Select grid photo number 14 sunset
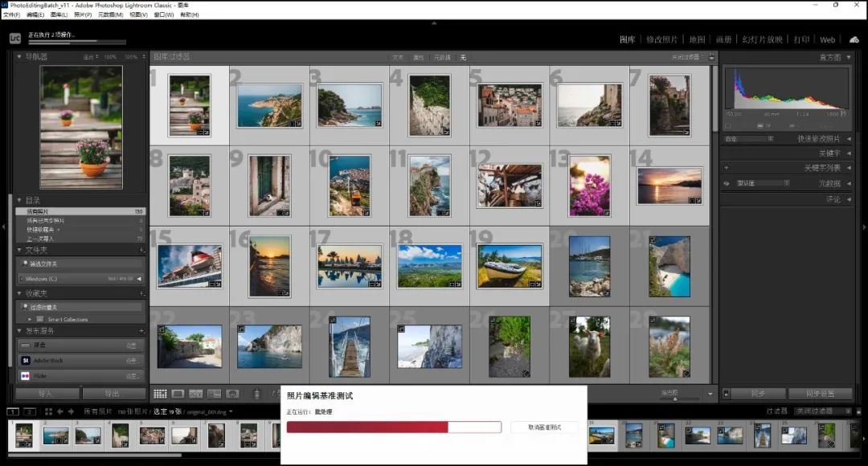Image resolution: width=868 pixels, height=466 pixels. (669, 186)
